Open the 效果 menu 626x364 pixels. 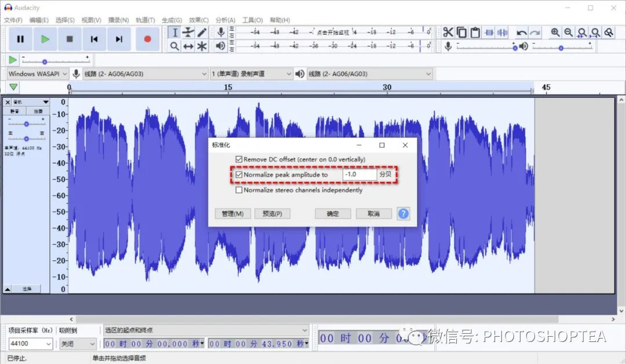[x=198, y=19]
